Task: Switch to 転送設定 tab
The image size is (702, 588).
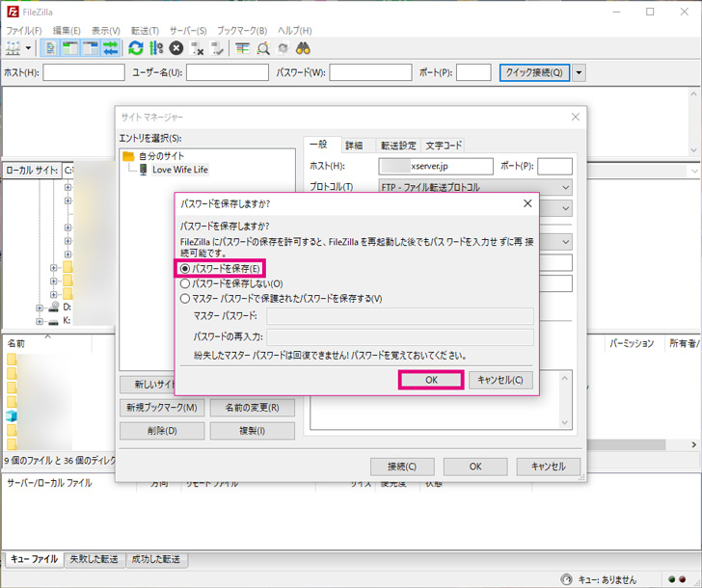Action: 398,146
